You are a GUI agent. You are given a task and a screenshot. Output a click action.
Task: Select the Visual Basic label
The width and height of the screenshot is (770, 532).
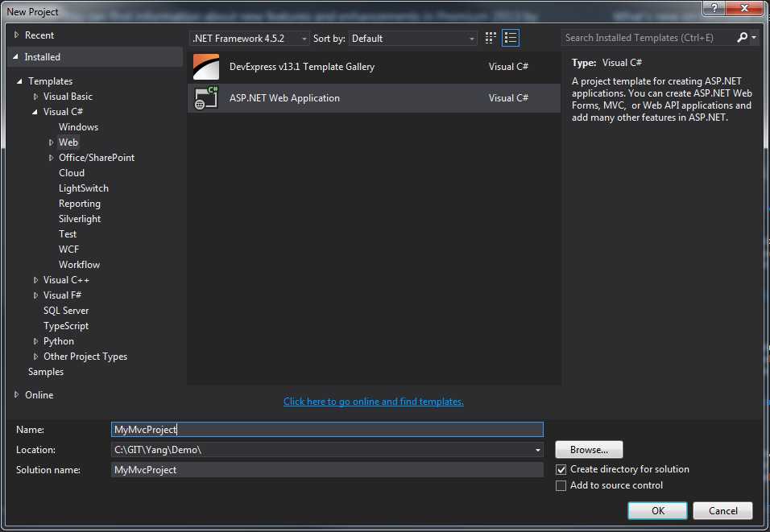[68, 97]
